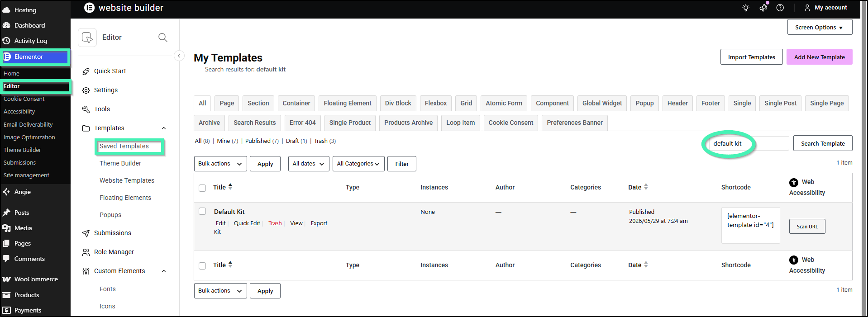This screenshot has width=868, height=317.
Task: Click the Angie sparkle icon
Action: pyautogui.click(x=6, y=192)
